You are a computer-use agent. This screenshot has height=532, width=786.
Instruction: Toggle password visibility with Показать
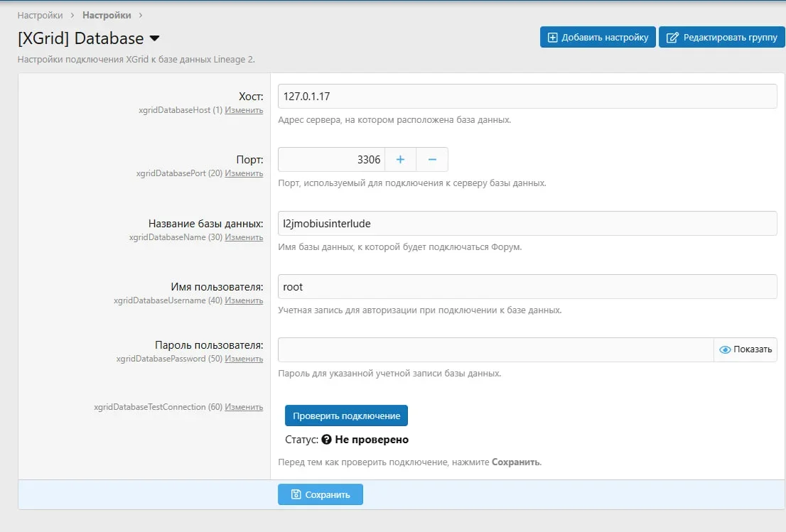[745, 349]
